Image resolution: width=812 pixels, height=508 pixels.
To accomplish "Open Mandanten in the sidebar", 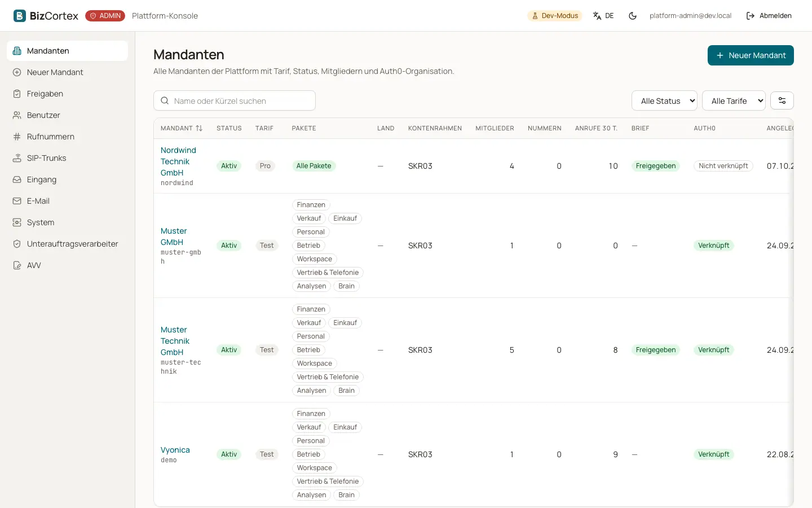I will [68, 51].
